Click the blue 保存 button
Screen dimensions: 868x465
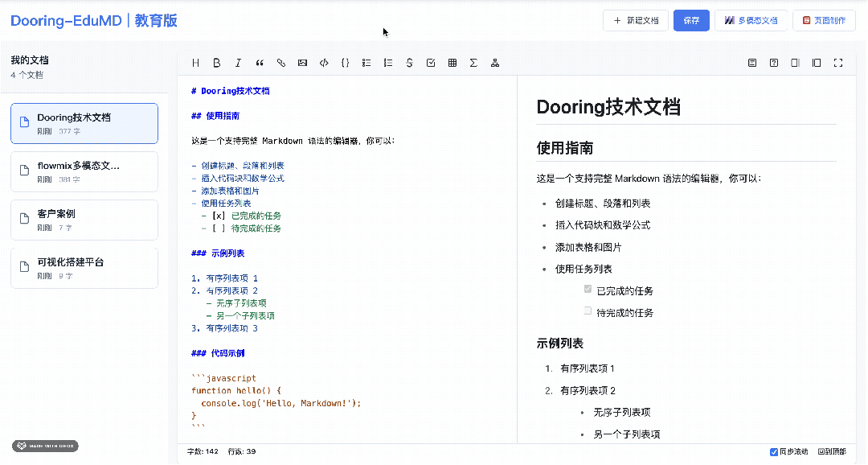[691, 20]
